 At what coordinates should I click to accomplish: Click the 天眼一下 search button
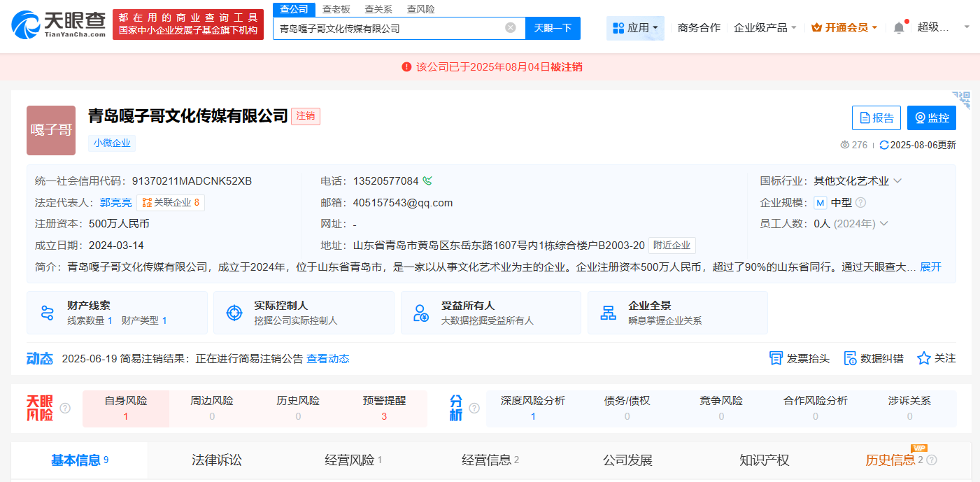tap(553, 29)
